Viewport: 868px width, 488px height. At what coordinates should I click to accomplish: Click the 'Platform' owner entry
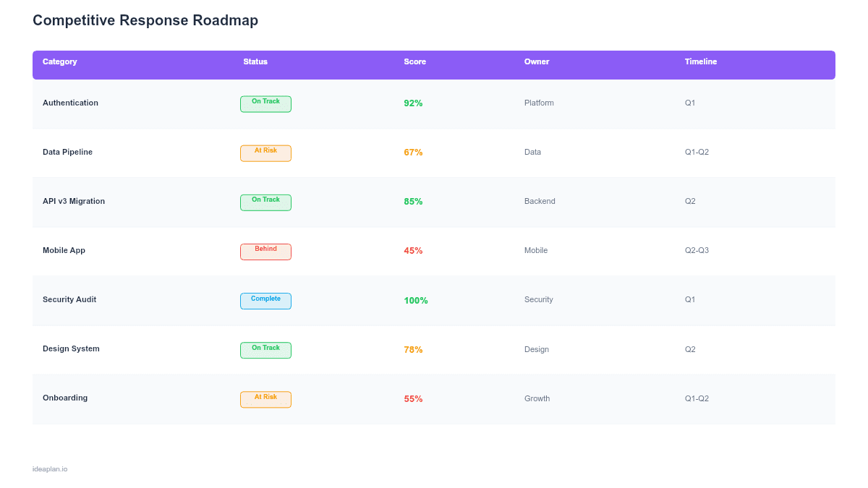point(539,103)
